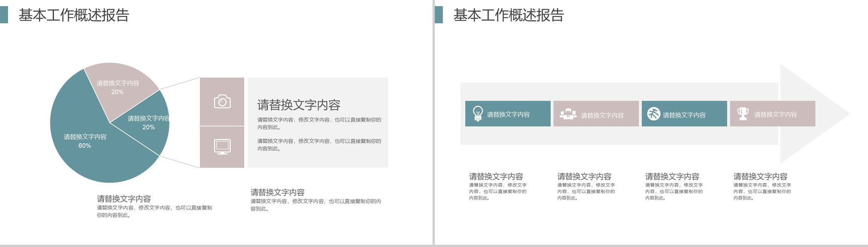Click the camera icon in the pink box
868x247 pixels.
pos(222,102)
